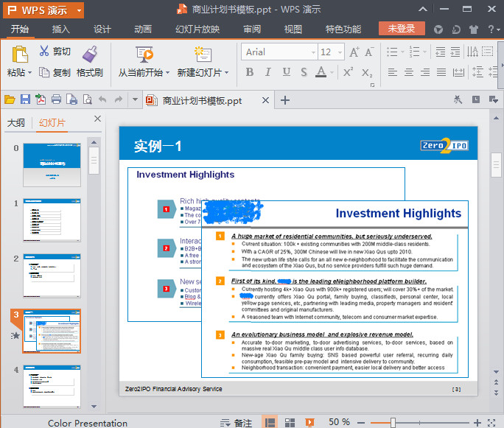
Task: Align text to the right
Action: tap(425, 72)
